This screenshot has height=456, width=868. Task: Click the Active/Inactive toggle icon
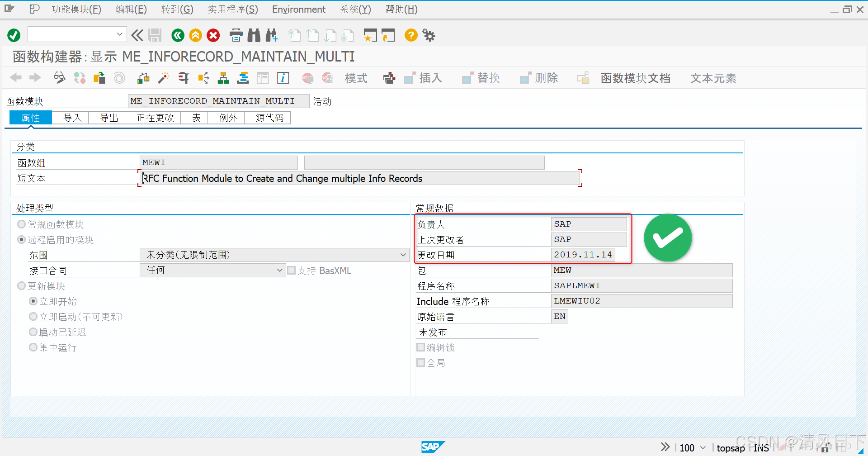(80, 78)
